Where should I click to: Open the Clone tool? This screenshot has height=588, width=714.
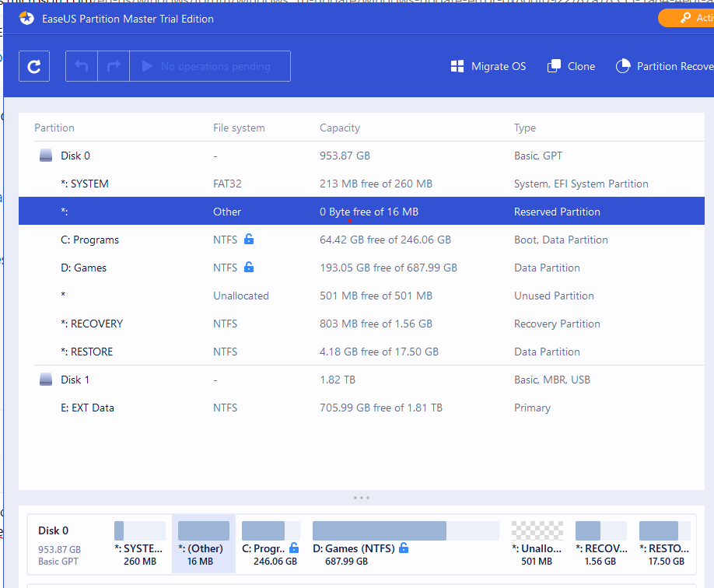571,66
